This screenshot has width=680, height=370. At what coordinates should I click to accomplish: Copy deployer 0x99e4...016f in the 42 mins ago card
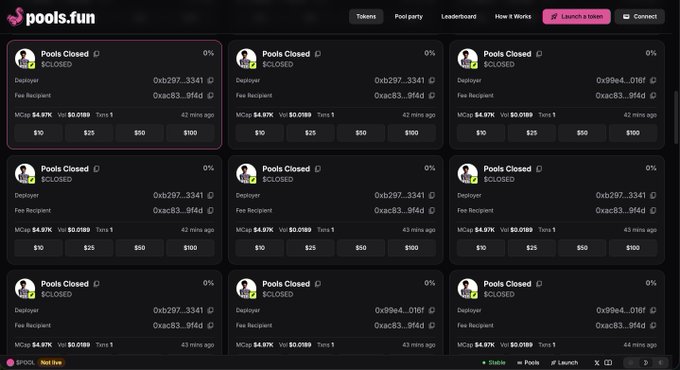(653, 80)
